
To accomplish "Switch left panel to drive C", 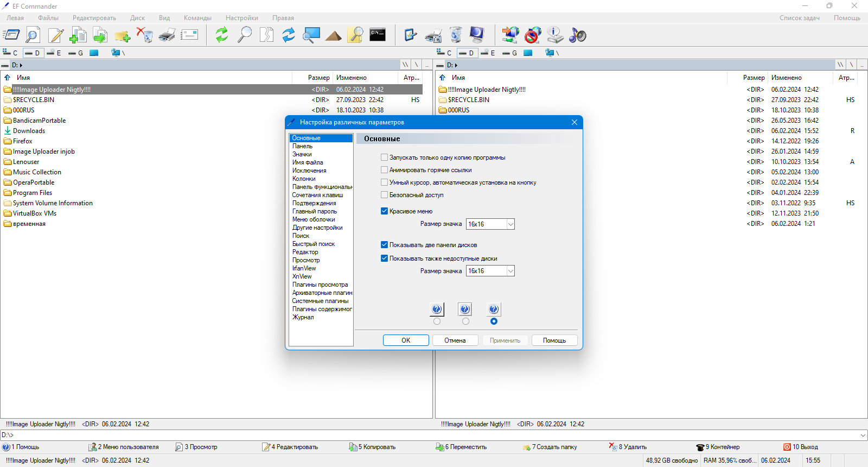I will [10, 53].
